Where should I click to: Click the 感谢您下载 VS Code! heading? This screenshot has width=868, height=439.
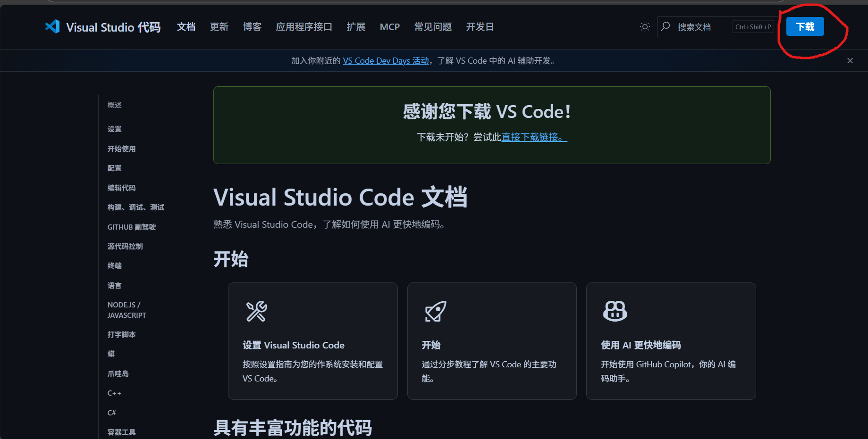click(487, 112)
